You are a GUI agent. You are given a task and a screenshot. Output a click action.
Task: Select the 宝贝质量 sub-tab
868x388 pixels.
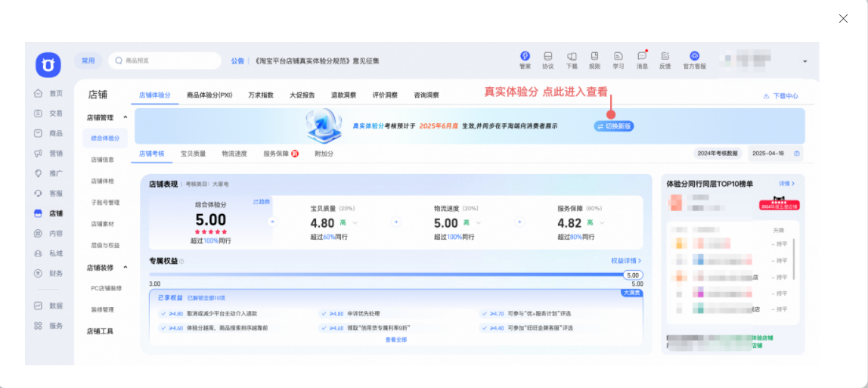pyautogui.click(x=194, y=154)
